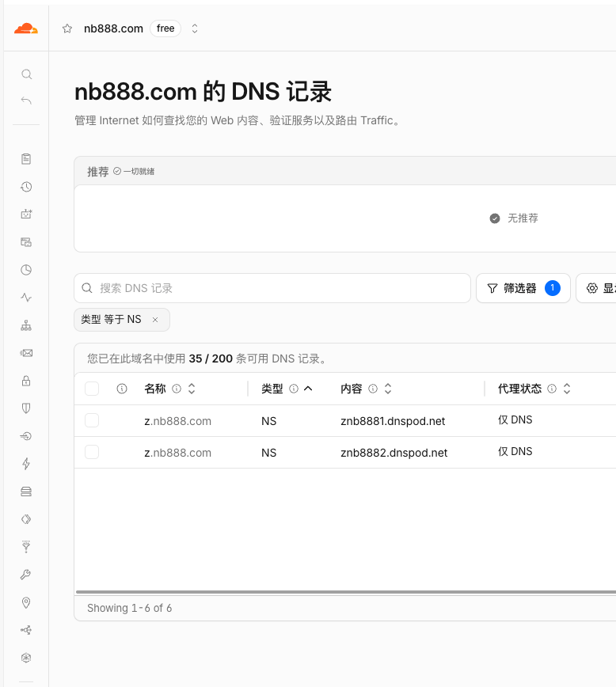
Task: Open the Traffic share nodes icon
Action: (26, 630)
